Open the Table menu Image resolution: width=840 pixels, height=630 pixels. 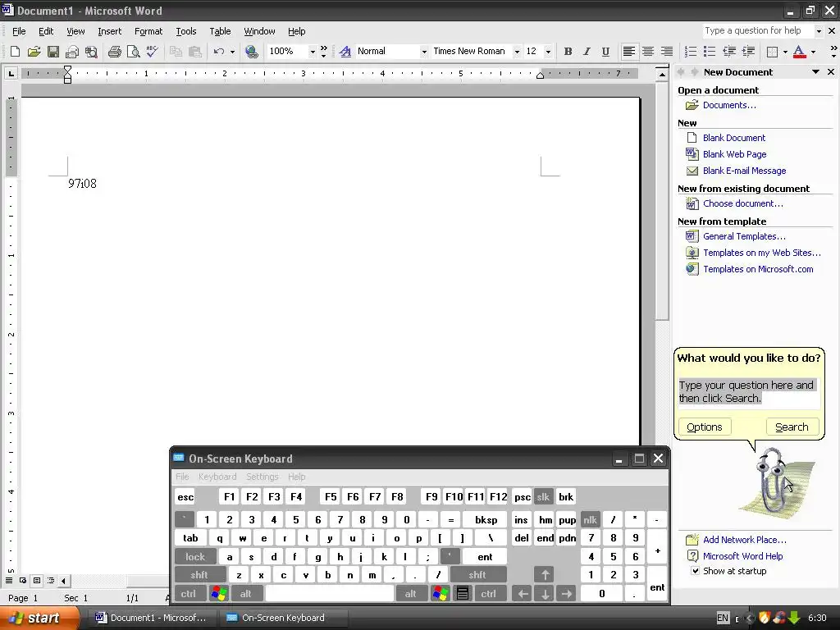click(x=220, y=31)
